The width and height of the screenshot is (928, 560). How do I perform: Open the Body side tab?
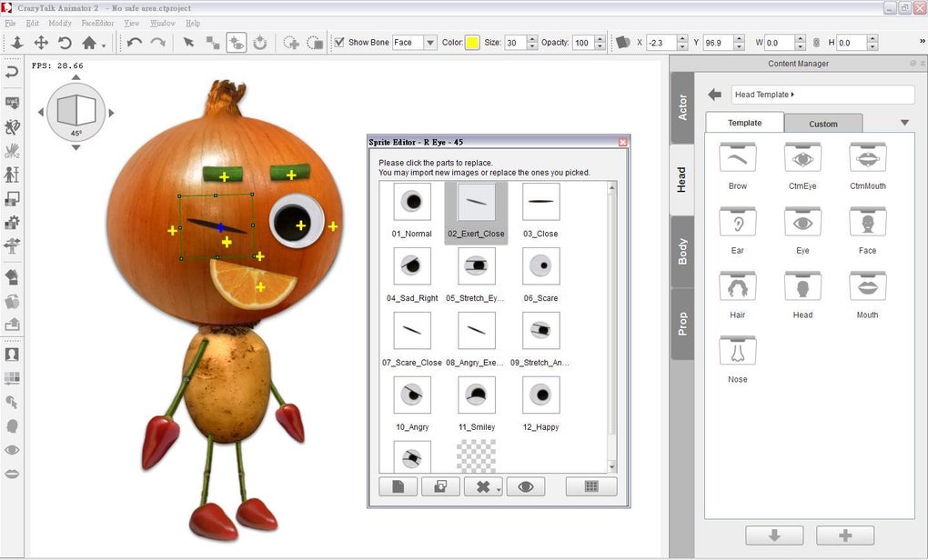pos(682,252)
